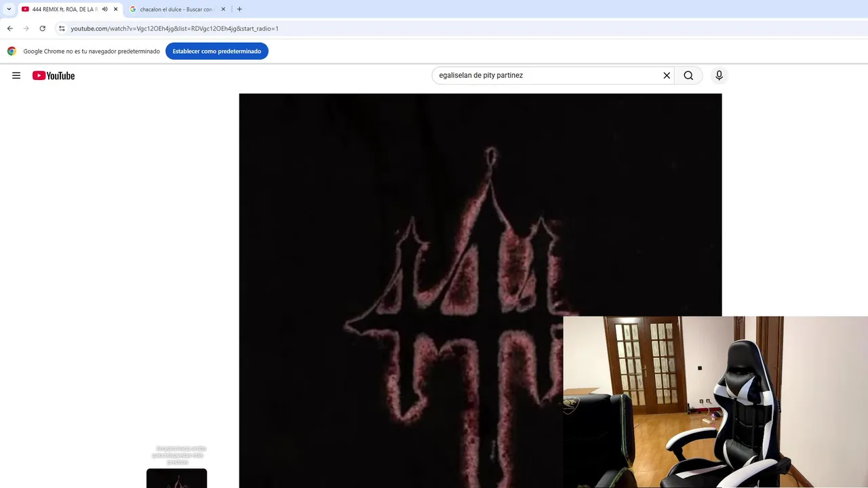This screenshot has width=868, height=488.
Task: Click 'Google Chrome no es tu navegador predeterminado' text
Action: pos(92,51)
